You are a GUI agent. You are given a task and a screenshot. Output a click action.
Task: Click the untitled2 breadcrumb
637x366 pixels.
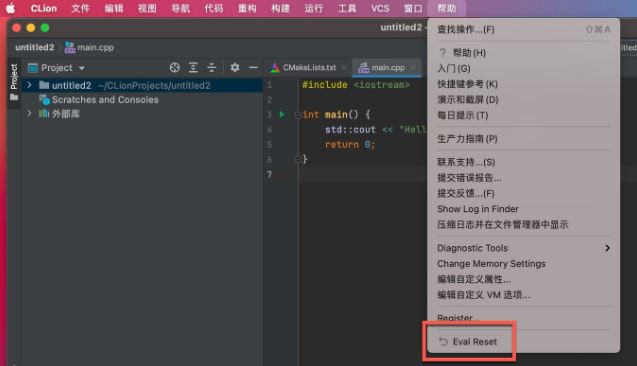click(35, 48)
